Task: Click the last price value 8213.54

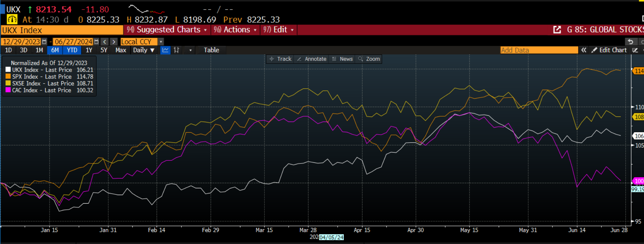Action: 54,10
